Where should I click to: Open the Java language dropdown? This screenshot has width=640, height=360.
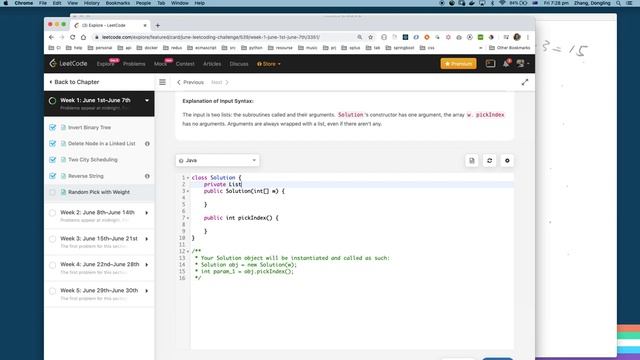(217, 160)
